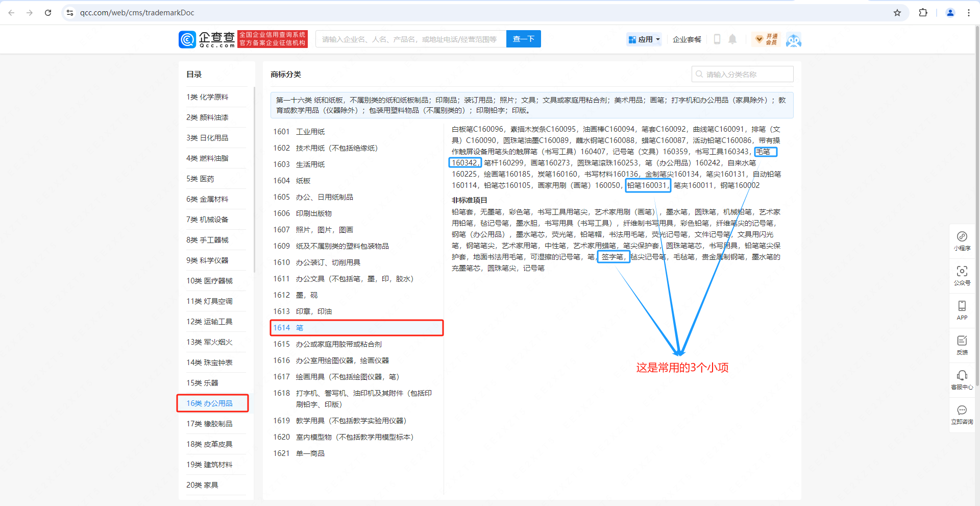
Task: Open Chrome three-dot menu
Action: tap(969, 13)
